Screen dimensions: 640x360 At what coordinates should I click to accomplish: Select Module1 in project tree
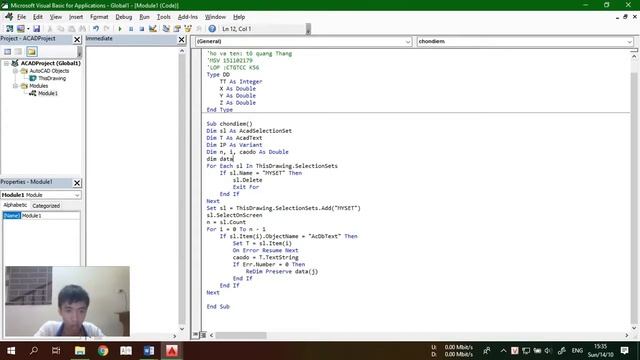click(x=48, y=93)
